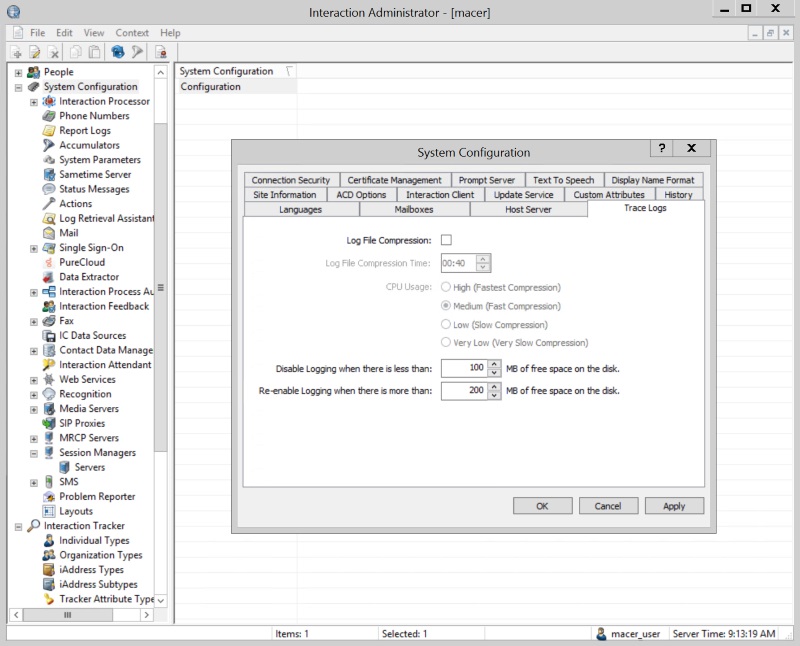Open the Context menu
The width and height of the screenshot is (800, 646).
pos(132,33)
